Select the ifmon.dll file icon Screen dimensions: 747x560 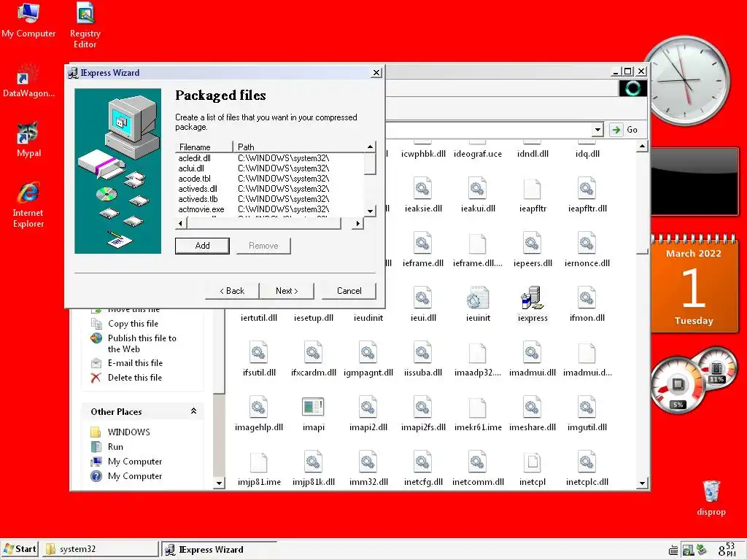point(587,304)
